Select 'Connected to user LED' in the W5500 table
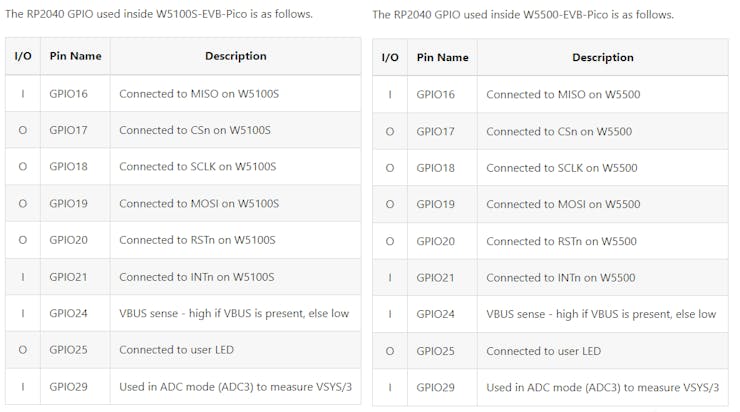This screenshot has height=412, width=740. [543, 351]
